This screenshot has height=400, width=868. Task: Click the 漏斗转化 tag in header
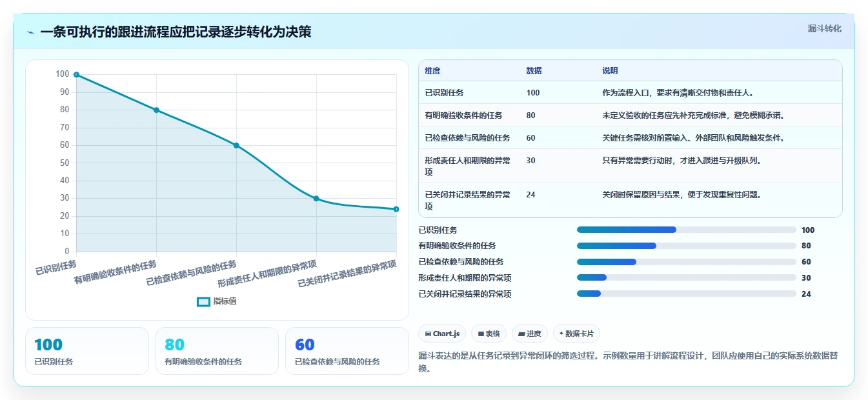click(x=825, y=28)
